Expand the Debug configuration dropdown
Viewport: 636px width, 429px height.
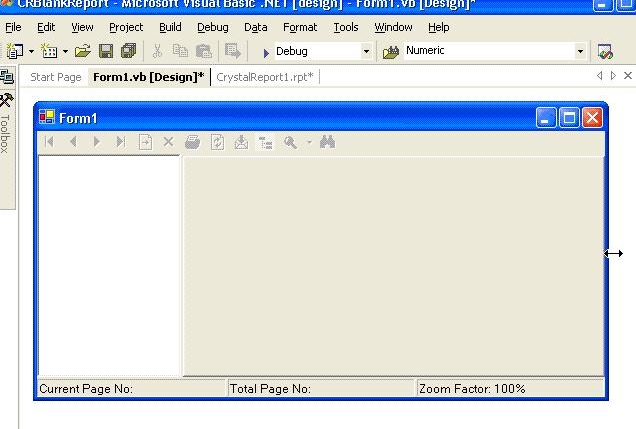366,51
